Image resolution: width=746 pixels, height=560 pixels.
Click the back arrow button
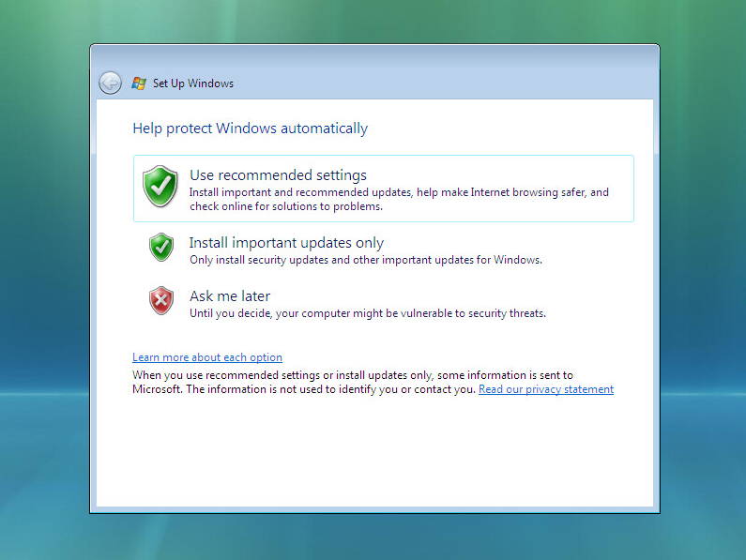[x=110, y=83]
